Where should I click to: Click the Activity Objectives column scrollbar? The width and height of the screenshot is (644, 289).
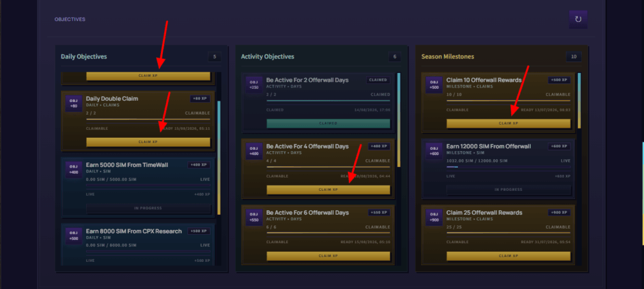[x=399, y=120]
